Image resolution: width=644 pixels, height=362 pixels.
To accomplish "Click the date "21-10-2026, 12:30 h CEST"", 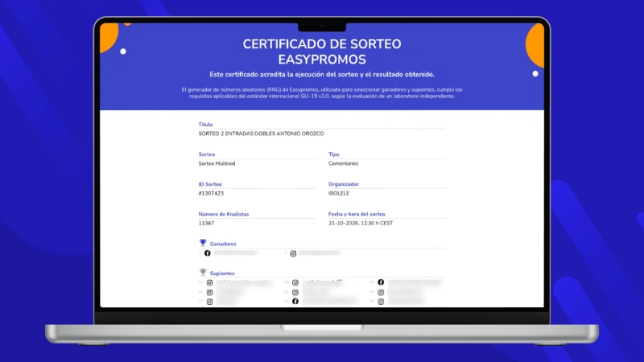I will [x=361, y=224].
